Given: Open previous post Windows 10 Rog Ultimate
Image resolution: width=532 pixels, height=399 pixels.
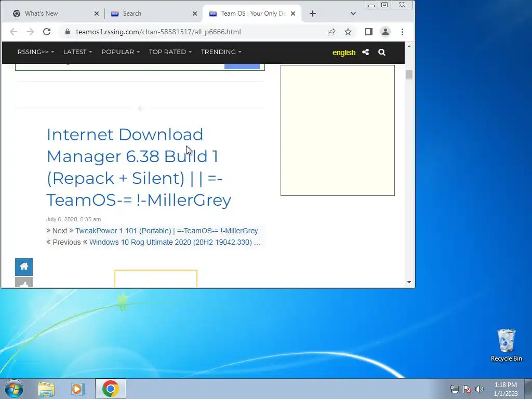Looking at the screenshot, I should [175, 242].
